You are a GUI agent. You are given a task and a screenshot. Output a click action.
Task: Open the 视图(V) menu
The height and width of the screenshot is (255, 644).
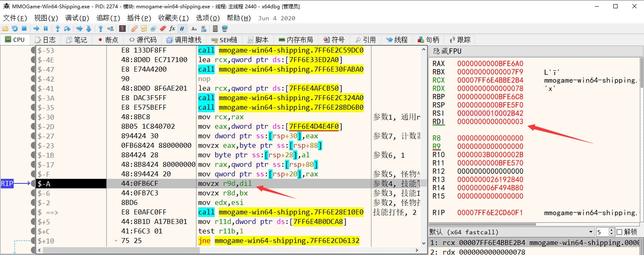pos(46,18)
